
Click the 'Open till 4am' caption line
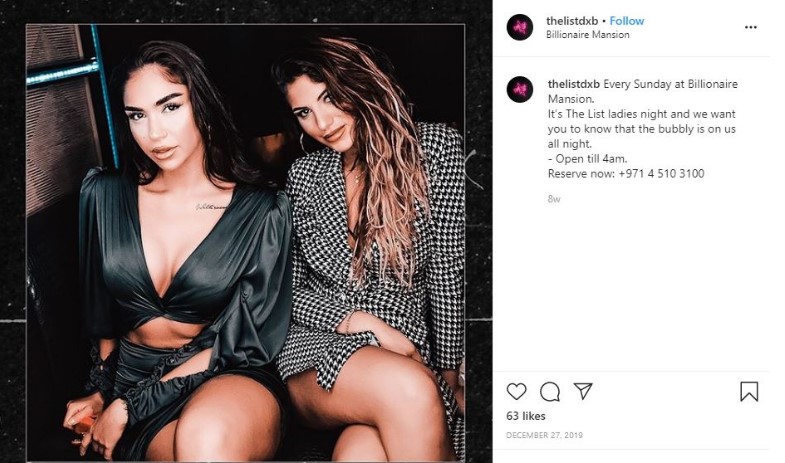pos(587,159)
